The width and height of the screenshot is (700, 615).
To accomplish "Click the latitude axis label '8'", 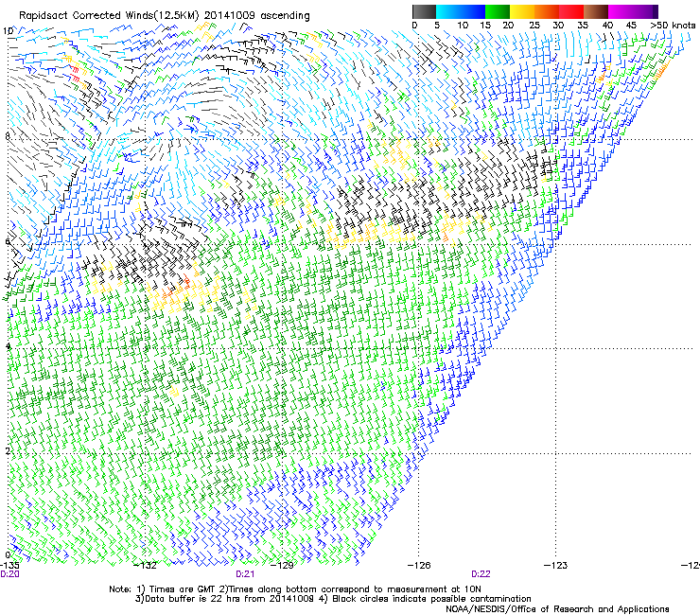I will 8,136.
